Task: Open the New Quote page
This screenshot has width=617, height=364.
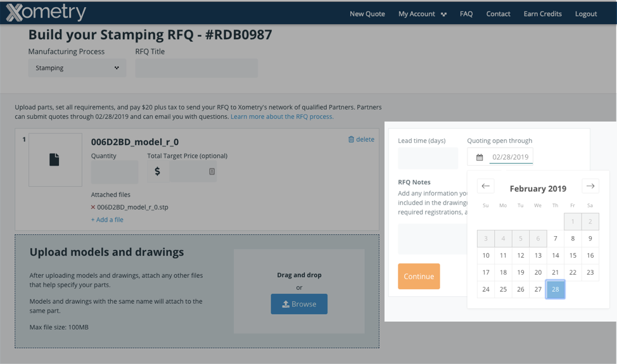Action: pos(367,14)
